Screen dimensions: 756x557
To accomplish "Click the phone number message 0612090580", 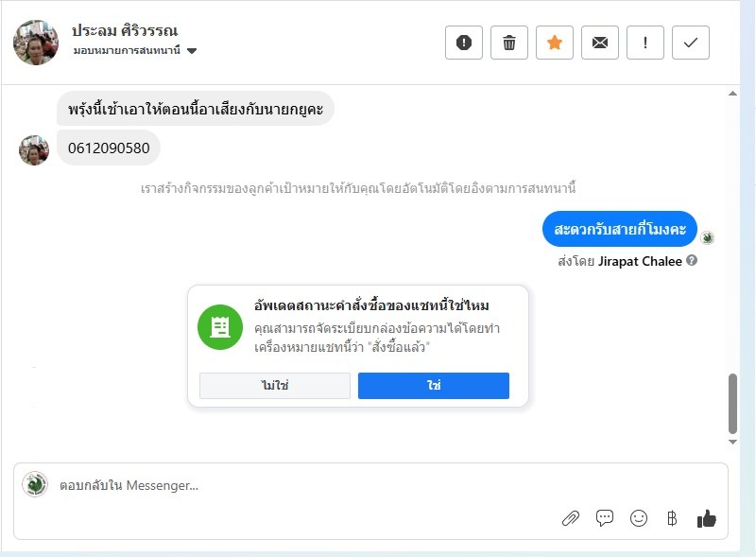I will click(109, 148).
